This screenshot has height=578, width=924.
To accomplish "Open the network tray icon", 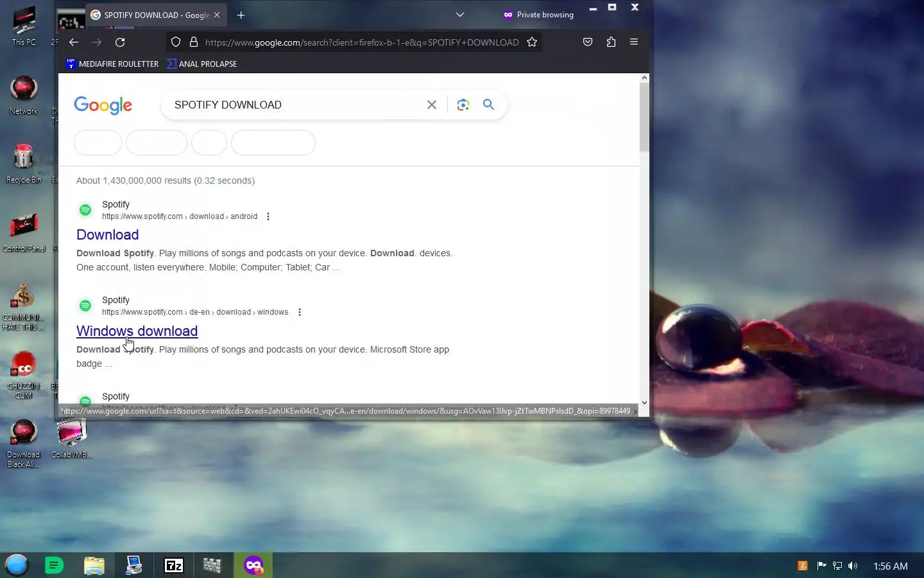I will click(x=837, y=566).
